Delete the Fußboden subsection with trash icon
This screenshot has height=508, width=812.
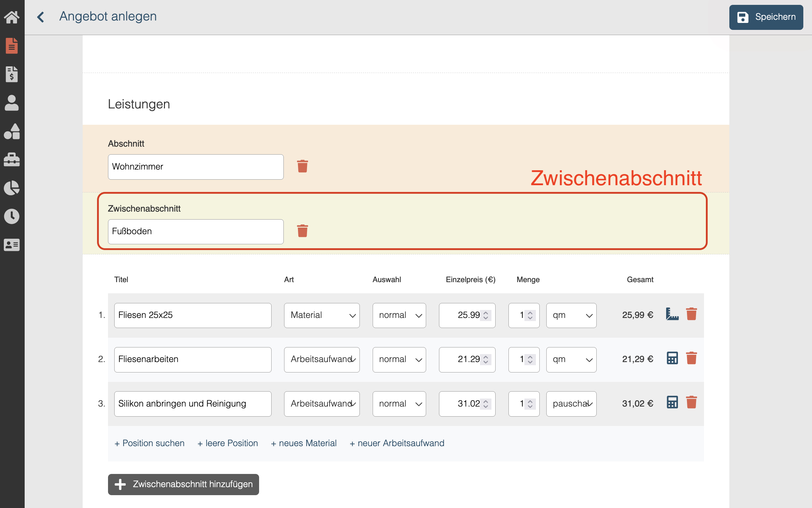coord(303,231)
